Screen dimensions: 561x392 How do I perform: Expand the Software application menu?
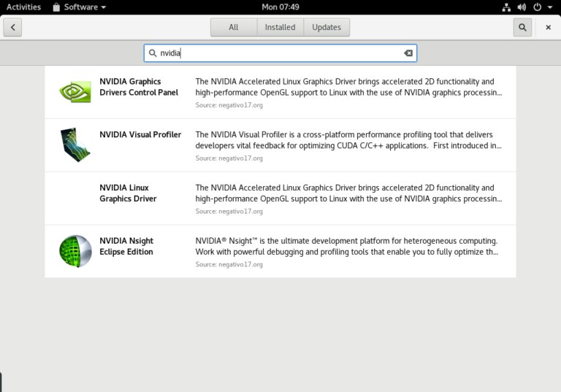[80, 7]
